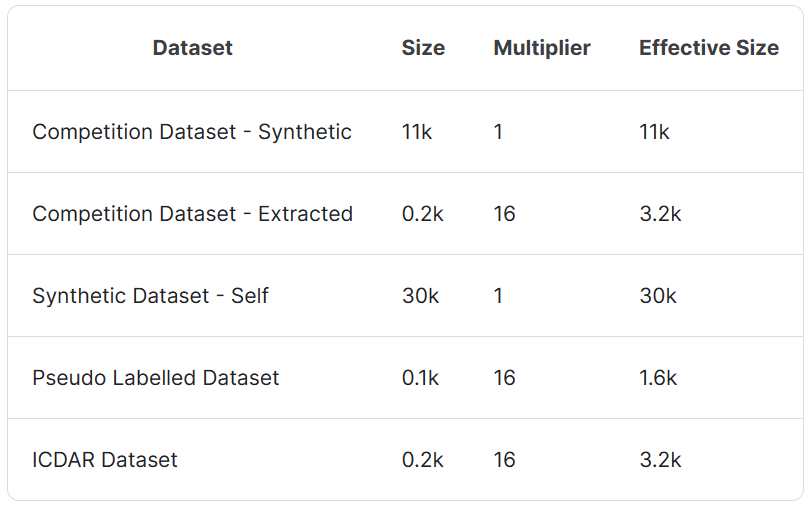
Task: Click the Effective Size column header
Action: pos(708,48)
